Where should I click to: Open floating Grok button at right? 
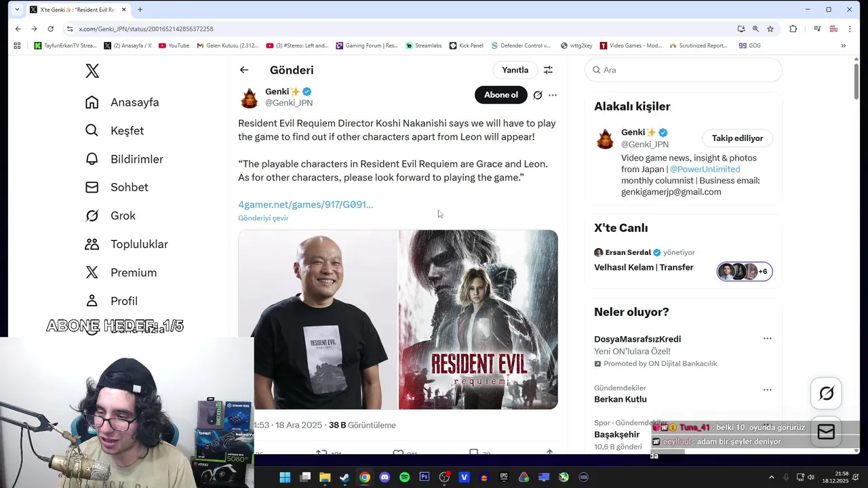pyautogui.click(x=826, y=393)
